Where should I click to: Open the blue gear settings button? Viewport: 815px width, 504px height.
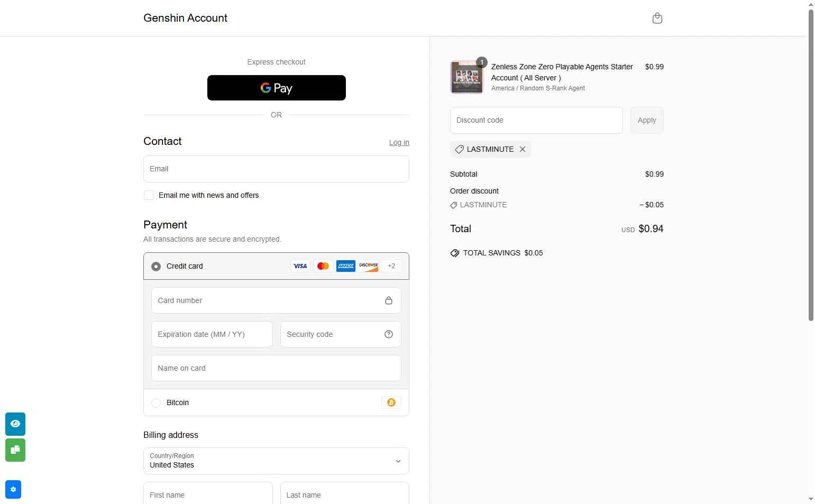(13, 489)
